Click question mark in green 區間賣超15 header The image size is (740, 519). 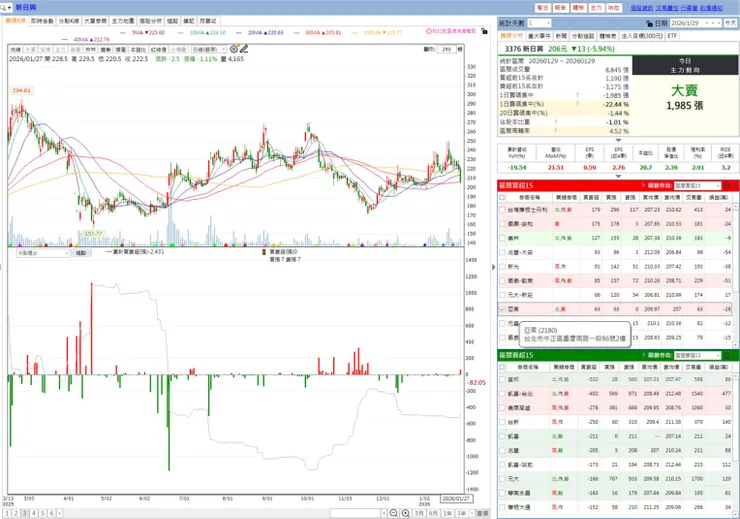tap(643, 355)
